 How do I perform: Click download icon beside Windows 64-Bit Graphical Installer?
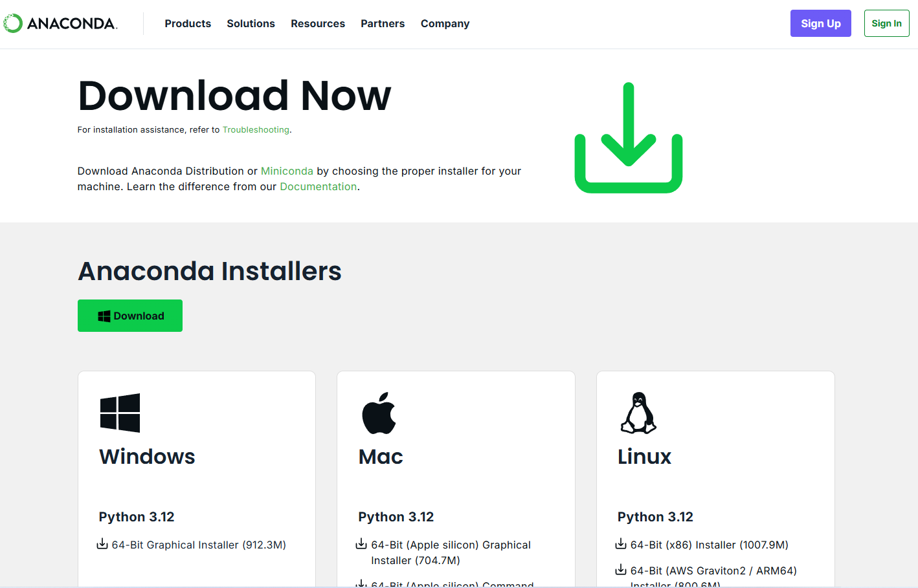point(102,544)
